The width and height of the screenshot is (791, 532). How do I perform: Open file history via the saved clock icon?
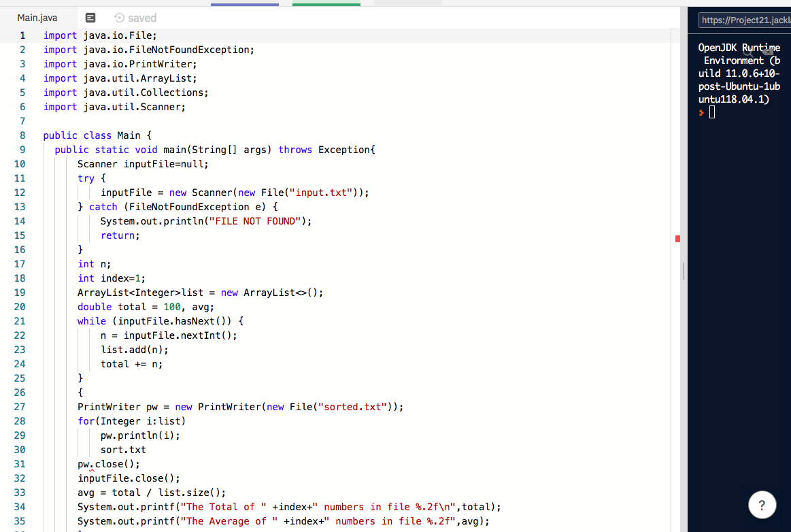pyautogui.click(x=119, y=18)
